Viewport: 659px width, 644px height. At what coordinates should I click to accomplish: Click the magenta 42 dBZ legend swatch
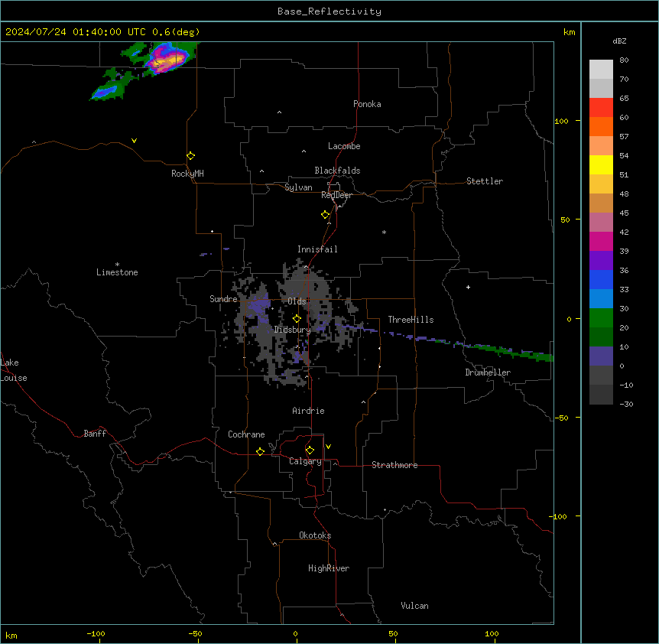click(601, 241)
